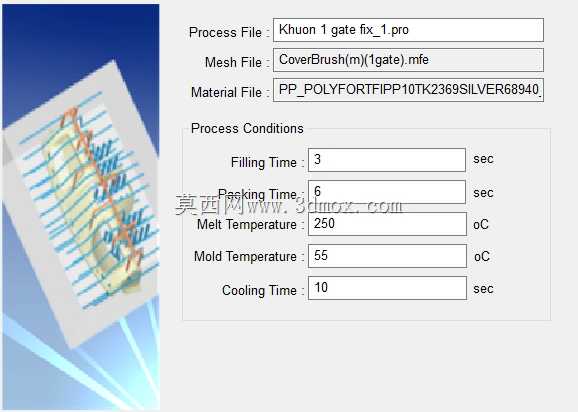Click the 'sec' unit beside Packing Time
The height and width of the screenshot is (412, 578).
pyautogui.click(x=483, y=193)
